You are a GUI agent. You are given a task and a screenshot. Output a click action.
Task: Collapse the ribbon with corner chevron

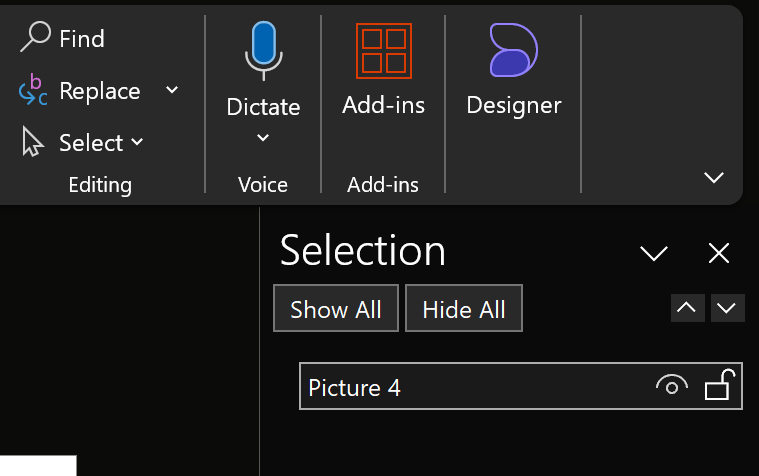coord(714,177)
